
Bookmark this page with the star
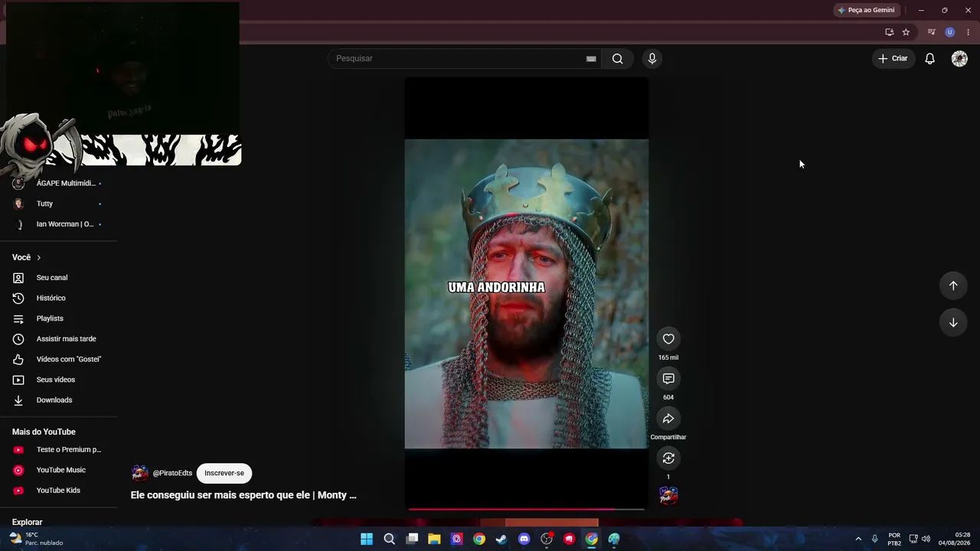point(906,32)
